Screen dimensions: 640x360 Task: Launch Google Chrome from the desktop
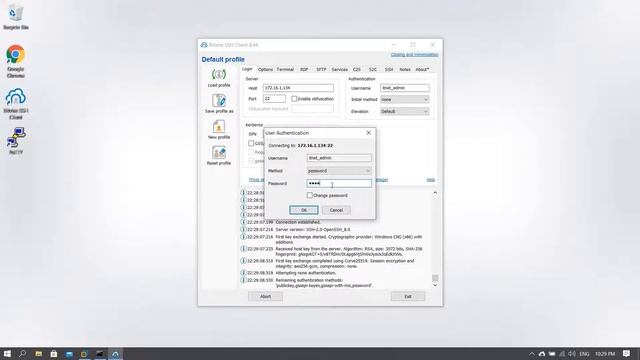(16, 61)
